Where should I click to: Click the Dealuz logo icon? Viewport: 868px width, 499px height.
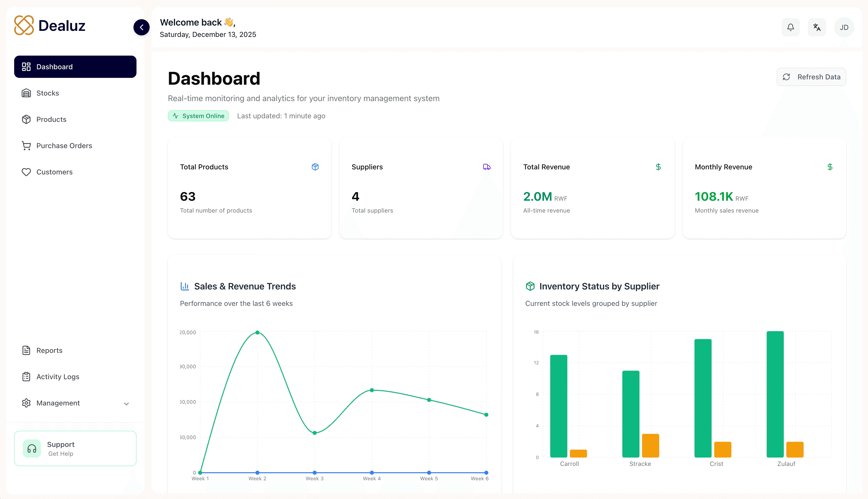pos(24,25)
